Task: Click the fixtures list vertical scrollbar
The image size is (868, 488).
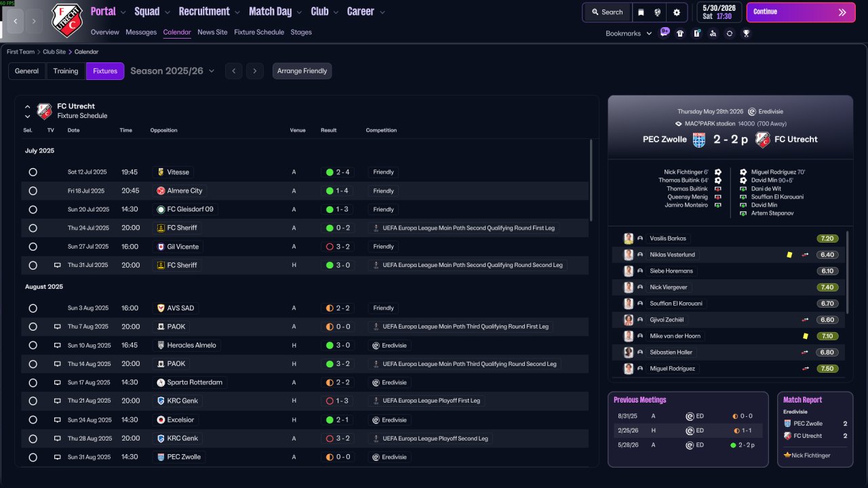Action: 591,180
